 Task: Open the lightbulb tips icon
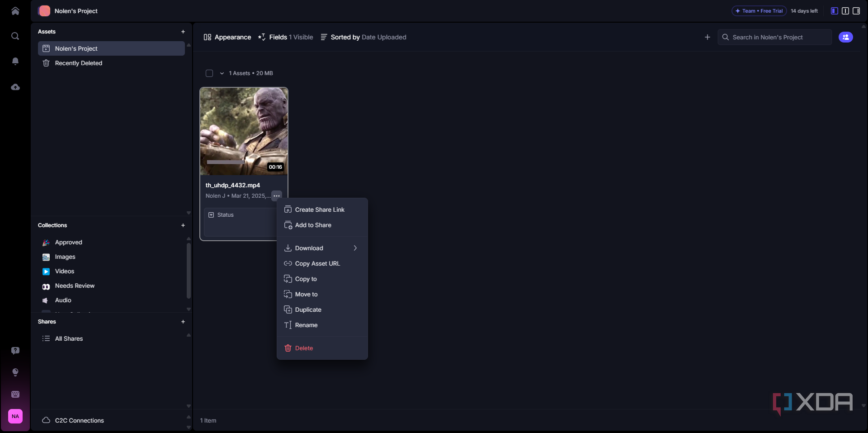coord(15,372)
